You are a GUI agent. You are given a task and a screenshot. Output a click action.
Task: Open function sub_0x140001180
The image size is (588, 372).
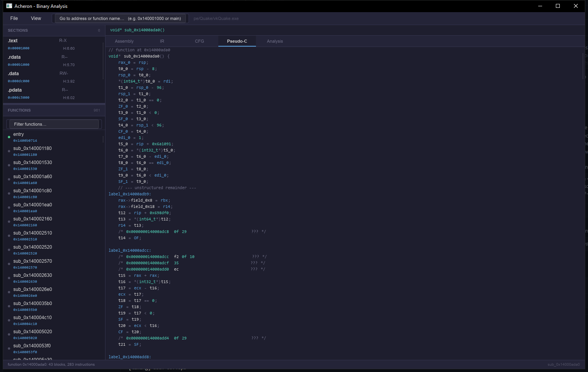(x=53, y=151)
